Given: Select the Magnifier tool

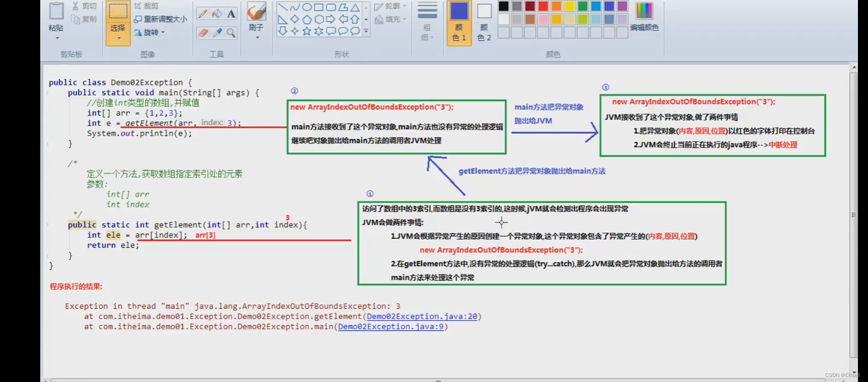Looking at the screenshot, I should click(x=231, y=33).
